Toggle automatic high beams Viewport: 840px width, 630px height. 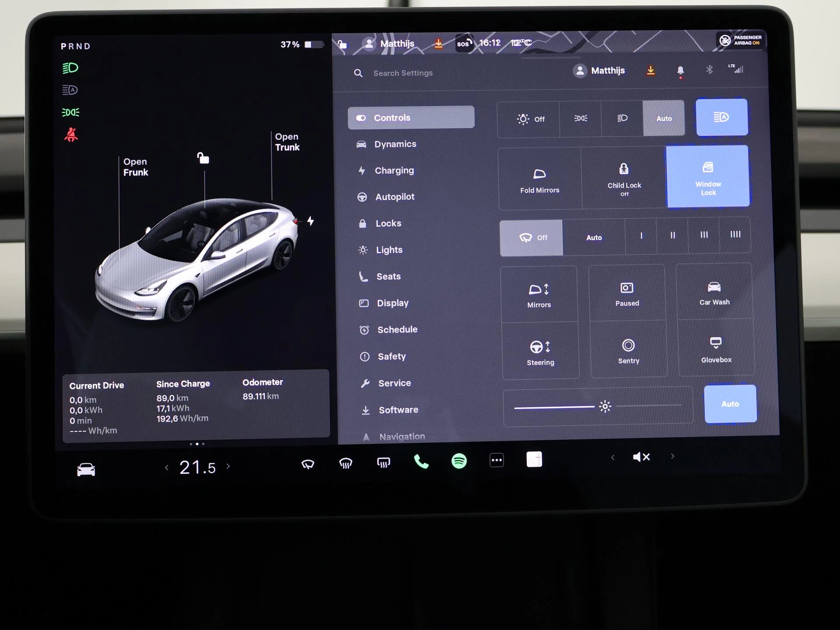[722, 118]
